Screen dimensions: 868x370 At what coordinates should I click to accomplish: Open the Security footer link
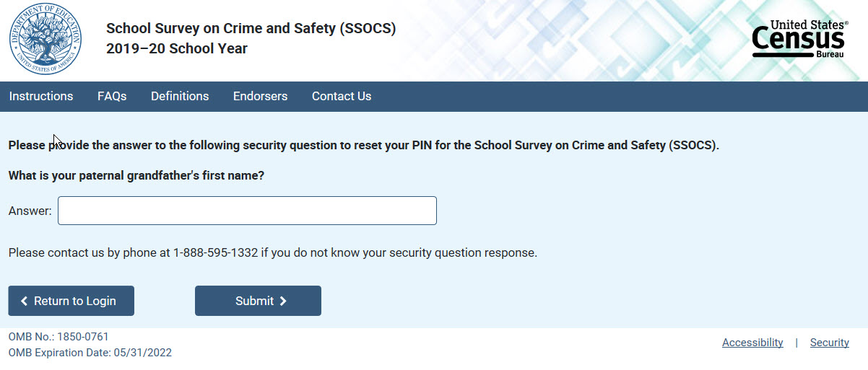click(x=829, y=343)
